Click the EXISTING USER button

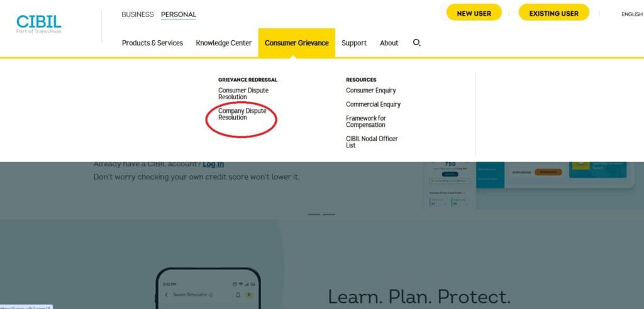553,13
